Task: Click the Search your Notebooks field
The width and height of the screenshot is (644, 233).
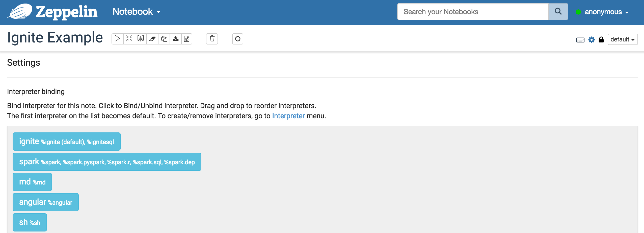Action: pos(473,12)
